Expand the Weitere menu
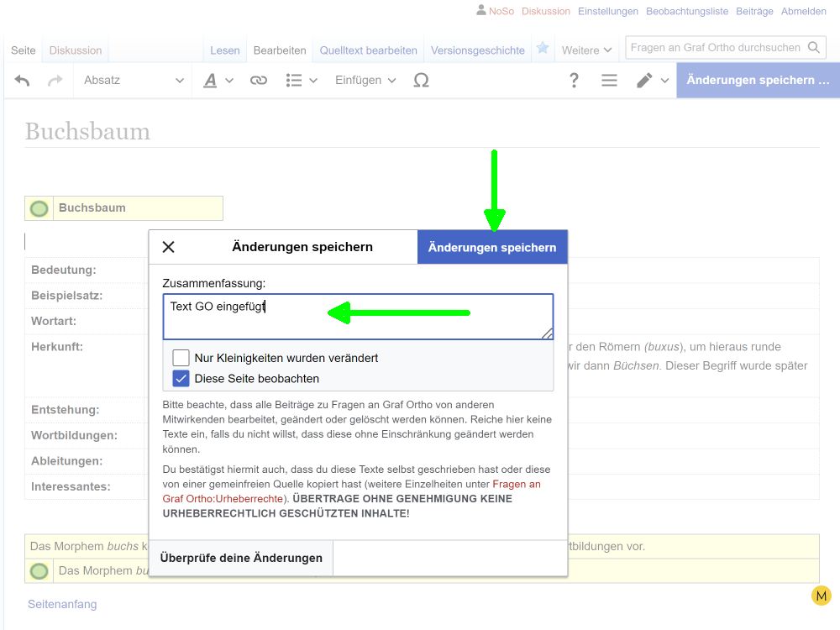 point(586,50)
